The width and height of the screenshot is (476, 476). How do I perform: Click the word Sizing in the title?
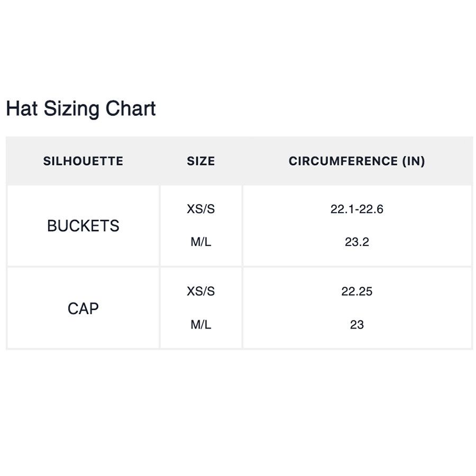(x=71, y=109)
